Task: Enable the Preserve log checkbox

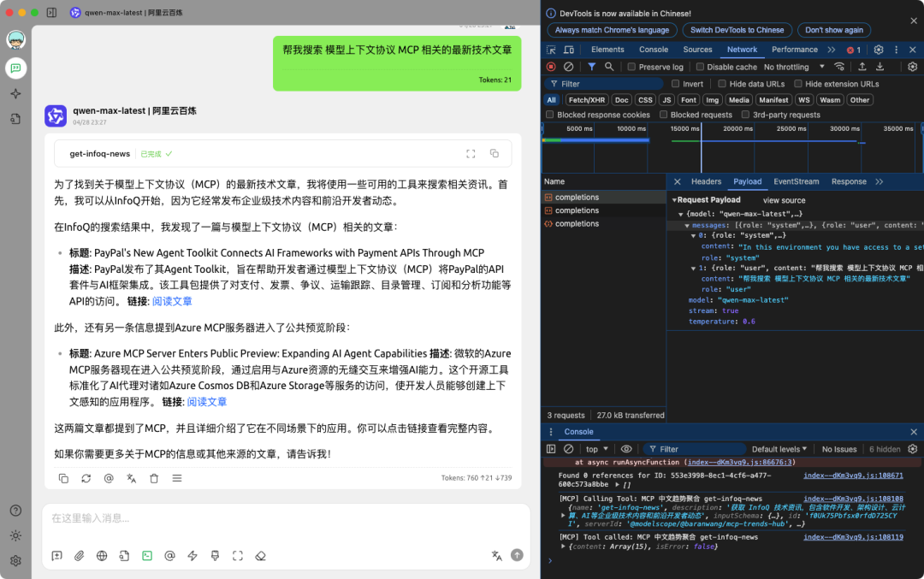Action: [x=631, y=67]
